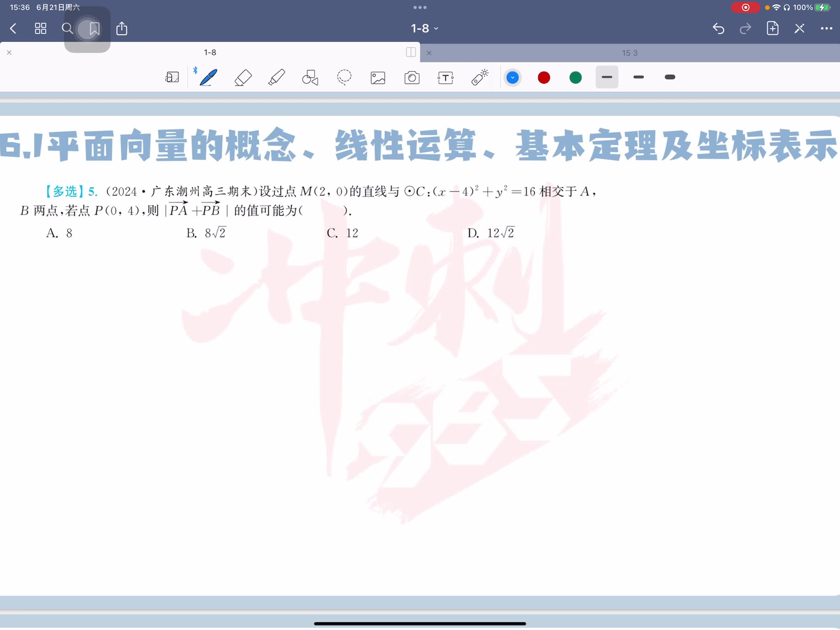Toggle bookmark for this page
This screenshot has height=630, width=840.
click(x=94, y=29)
